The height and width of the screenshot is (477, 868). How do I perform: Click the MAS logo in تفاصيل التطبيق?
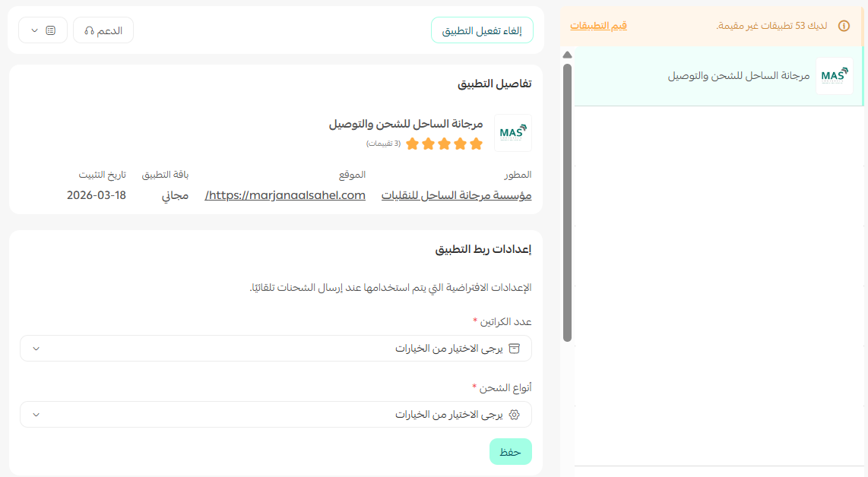pos(512,133)
